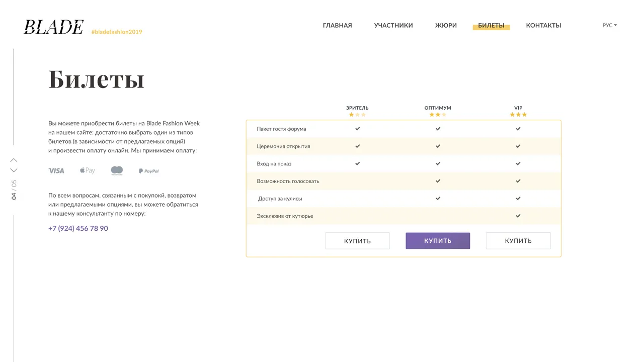
Task: Click the three-star VIP rating
Action: point(518,115)
